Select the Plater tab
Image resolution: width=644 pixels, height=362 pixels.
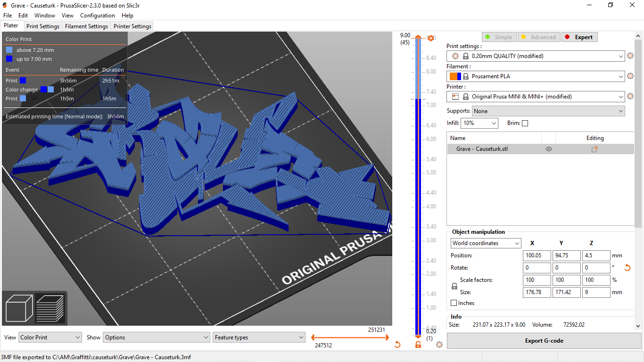click(x=11, y=25)
